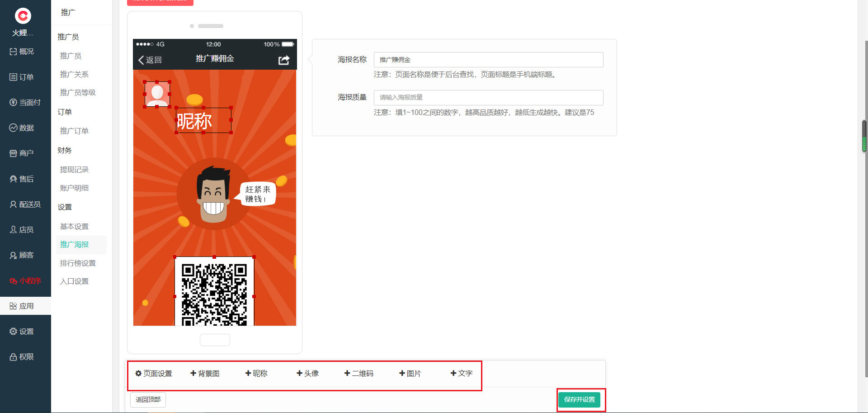This screenshot has width=868, height=413.
Task: Click the cartoon face image on poster
Action: point(213,195)
